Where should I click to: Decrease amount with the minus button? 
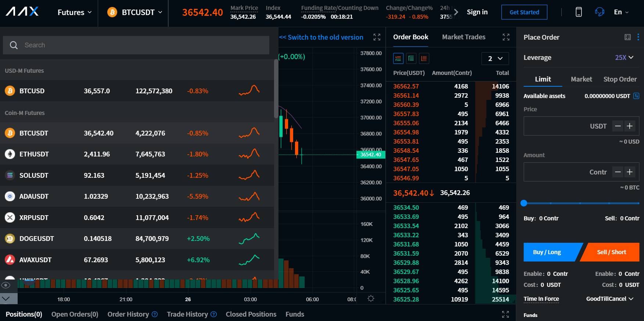click(618, 172)
